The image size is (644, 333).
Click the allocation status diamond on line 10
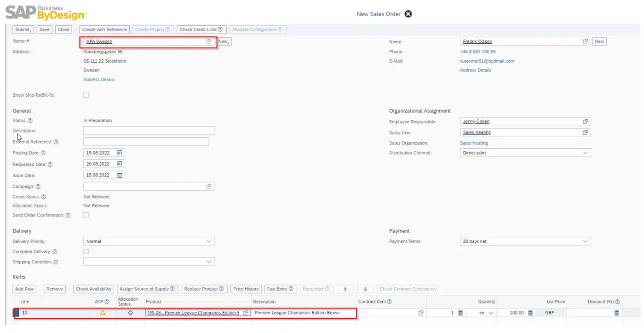[x=130, y=313]
